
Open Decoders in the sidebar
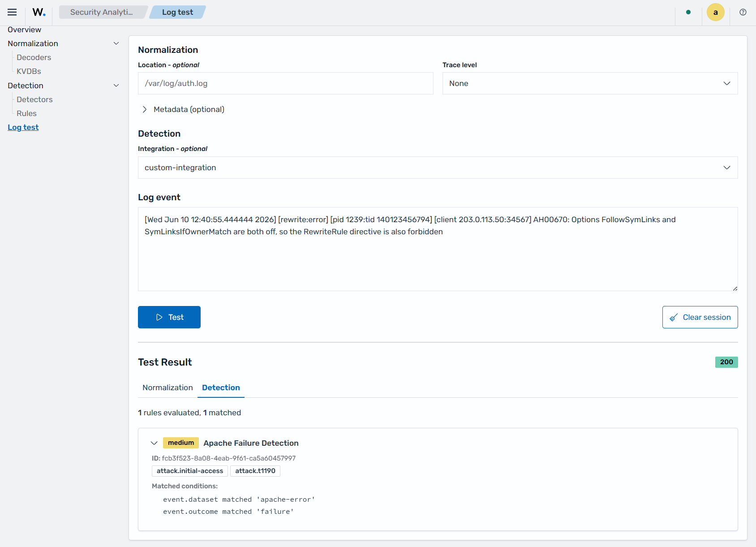click(34, 57)
